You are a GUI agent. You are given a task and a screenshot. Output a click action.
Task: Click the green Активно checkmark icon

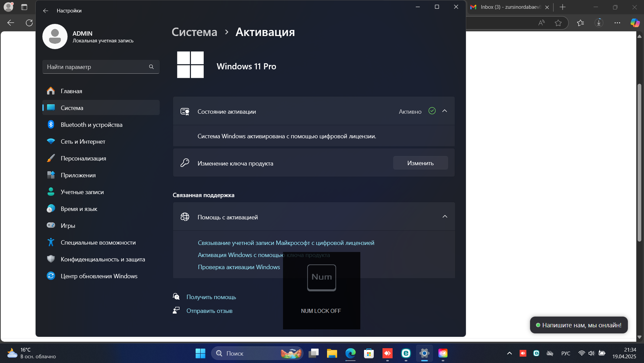click(x=432, y=111)
